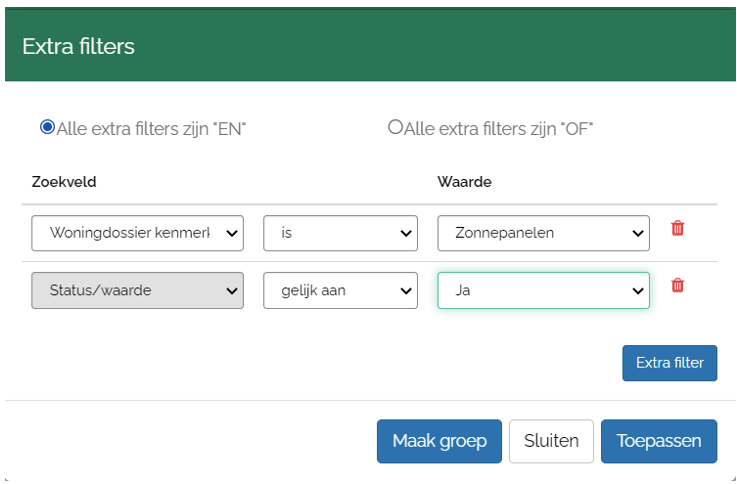Add another filter with Extra filter button
This screenshot has height=484, width=737.
point(669,363)
